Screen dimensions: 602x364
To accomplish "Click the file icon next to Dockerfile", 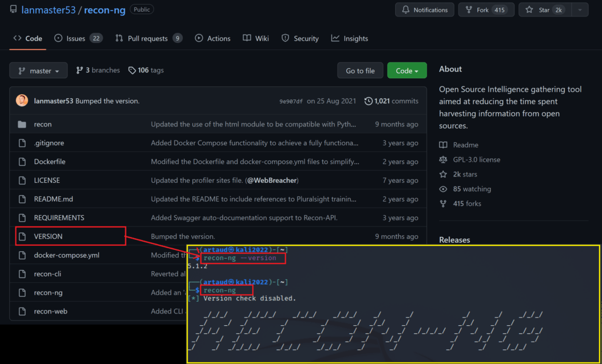I will pyautogui.click(x=22, y=162).
